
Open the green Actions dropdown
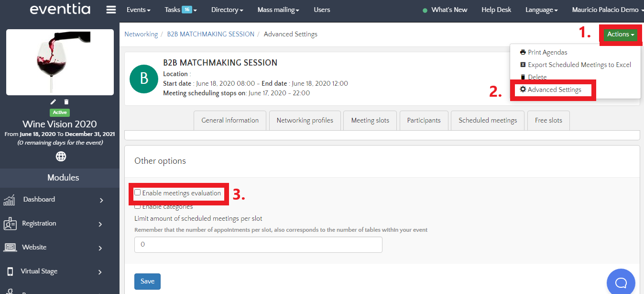pyautogui.click(x=621, y=34)
